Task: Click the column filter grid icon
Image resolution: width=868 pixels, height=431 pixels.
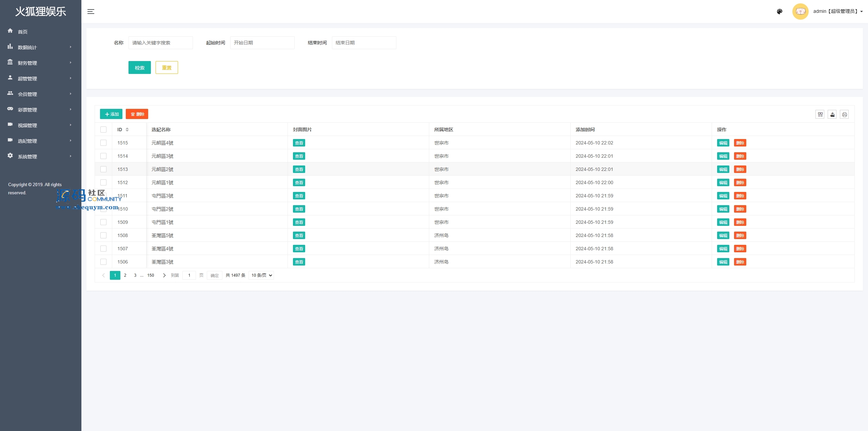Action: tap(820, 115)
